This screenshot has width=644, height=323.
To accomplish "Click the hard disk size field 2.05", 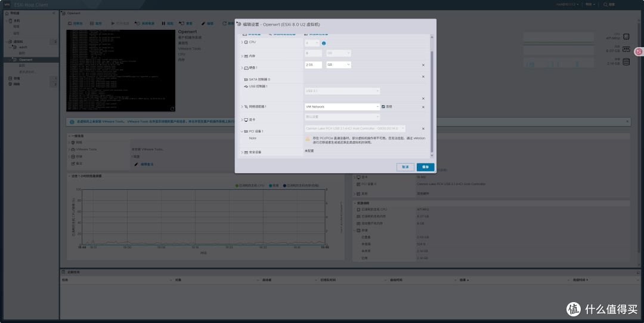I will (313, 64).
